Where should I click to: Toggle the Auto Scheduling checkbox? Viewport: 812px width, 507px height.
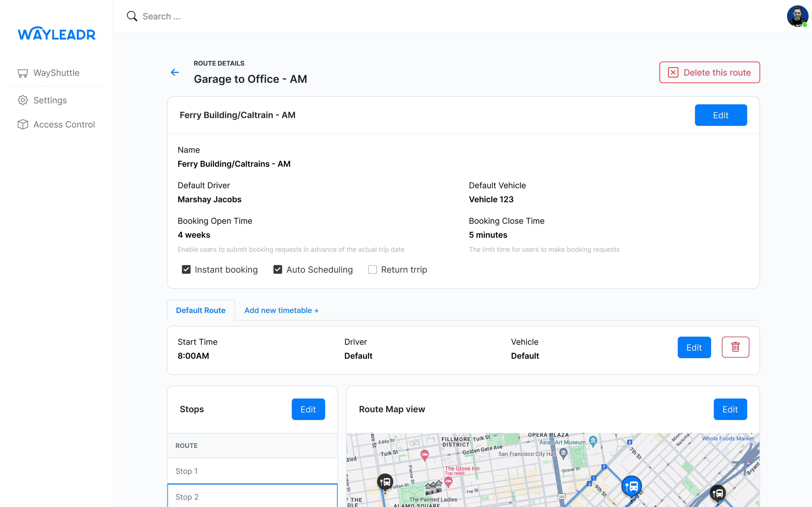[x=278, y=269]
